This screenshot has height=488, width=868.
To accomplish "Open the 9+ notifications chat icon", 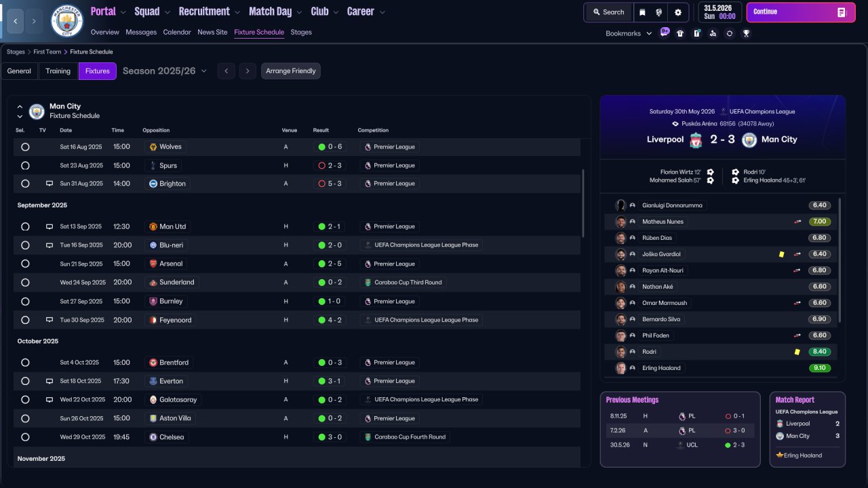I will click(665, 33).
